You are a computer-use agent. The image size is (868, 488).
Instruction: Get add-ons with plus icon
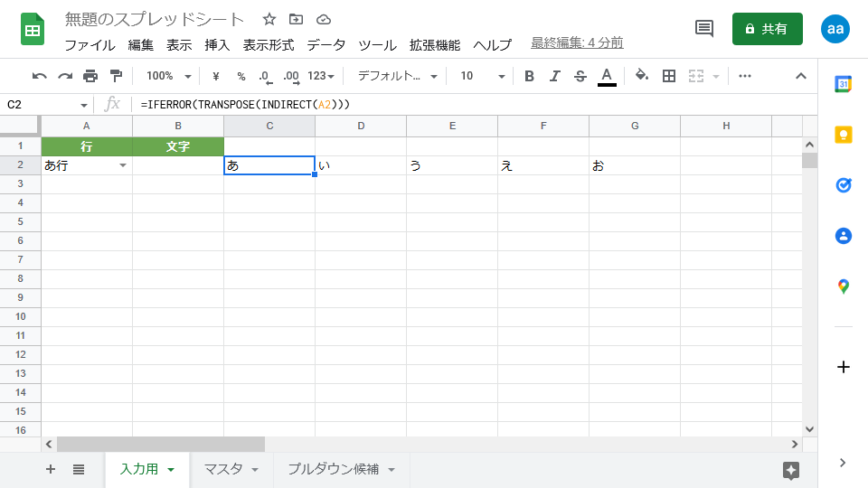[843, 367]
